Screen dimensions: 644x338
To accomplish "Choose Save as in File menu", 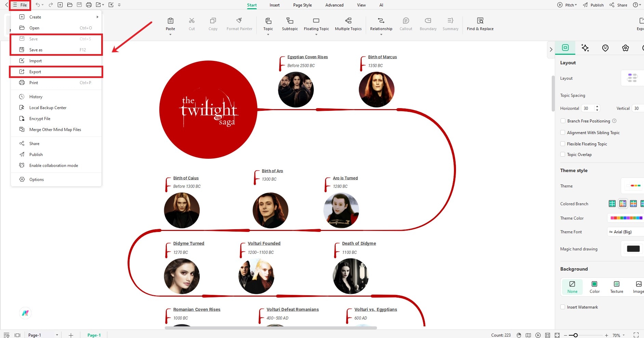I will pos(56,50).
